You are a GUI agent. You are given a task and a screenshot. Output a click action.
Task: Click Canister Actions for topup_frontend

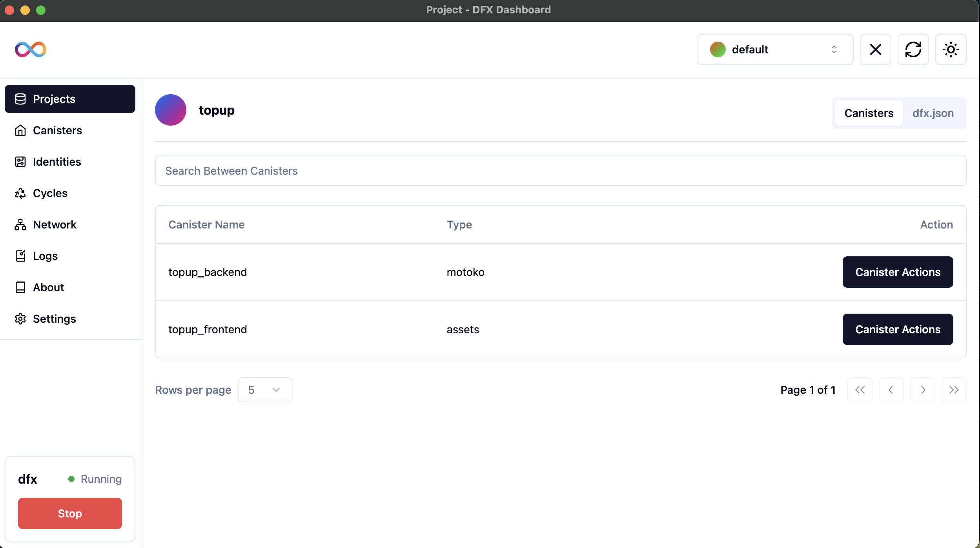click(898, 329)
